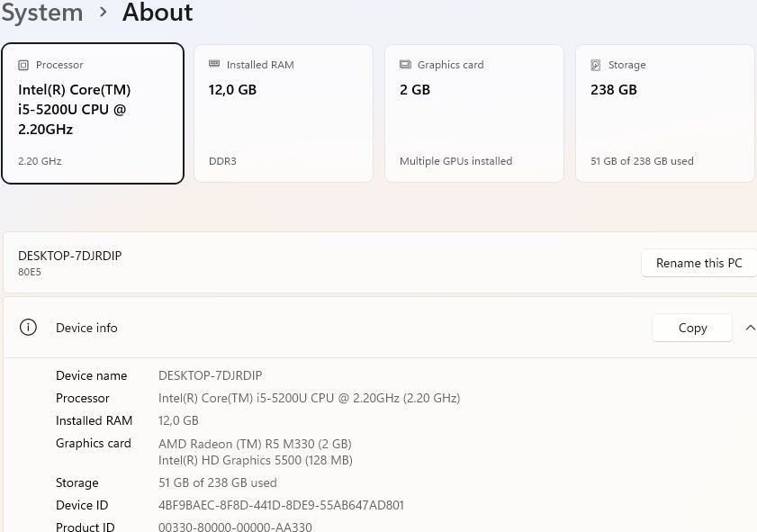Click the 80E5 model text
The height and width of the screenshot is (532, 757).
pyautogui.click(x=30, y=272)
